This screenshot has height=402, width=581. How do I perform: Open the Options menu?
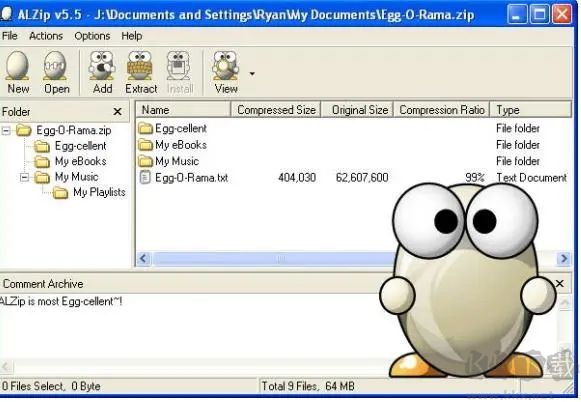[92, 36]
